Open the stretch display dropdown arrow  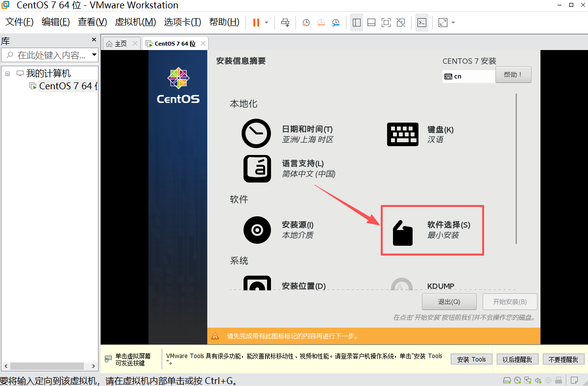(x=453, y=23)
